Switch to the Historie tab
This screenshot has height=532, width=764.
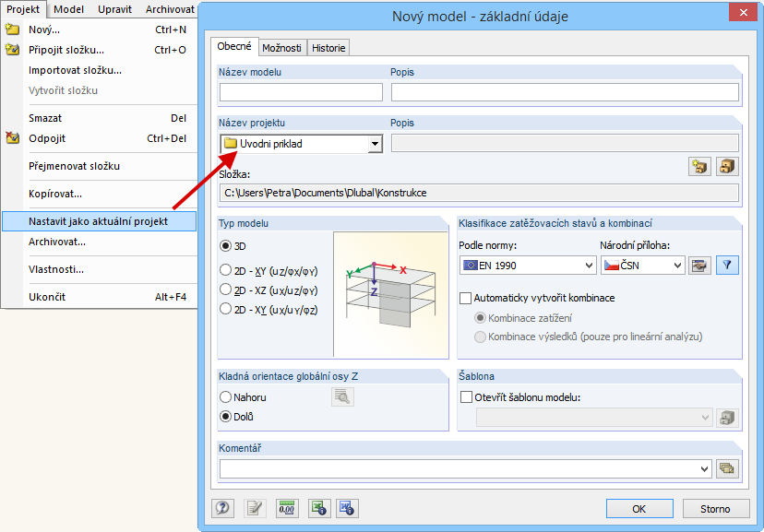coord(328,48)
